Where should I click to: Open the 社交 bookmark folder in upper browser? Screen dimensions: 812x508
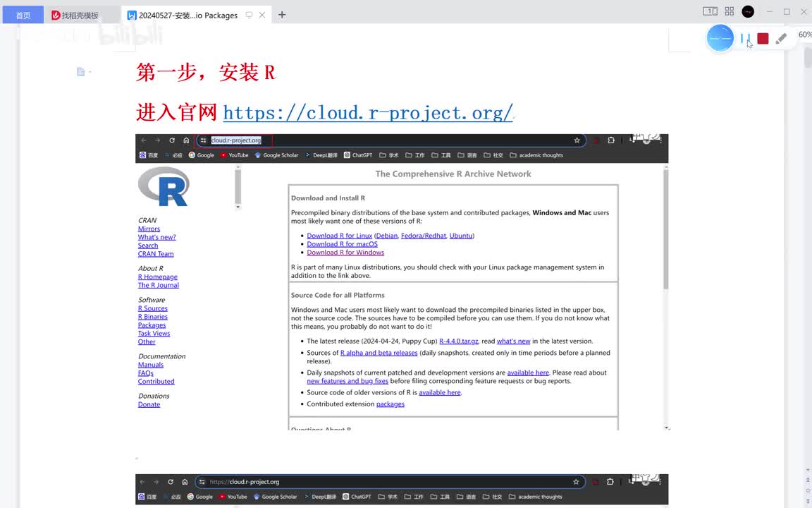point(493,155)
